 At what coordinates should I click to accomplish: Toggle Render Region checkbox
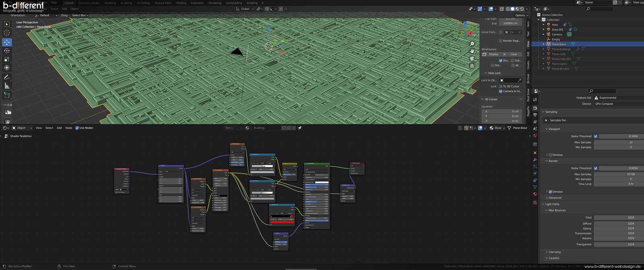[x=501, y=41]
